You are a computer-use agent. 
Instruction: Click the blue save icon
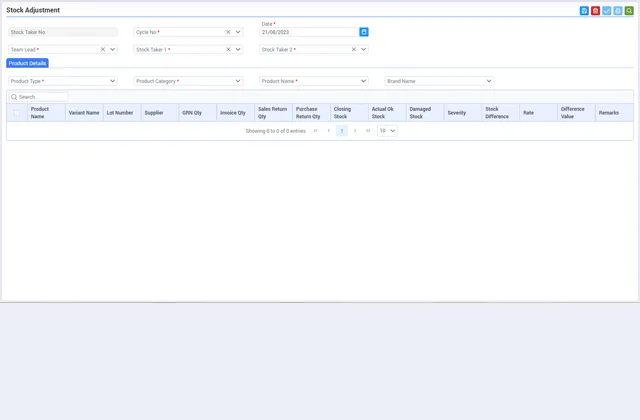tap(584, 11)
